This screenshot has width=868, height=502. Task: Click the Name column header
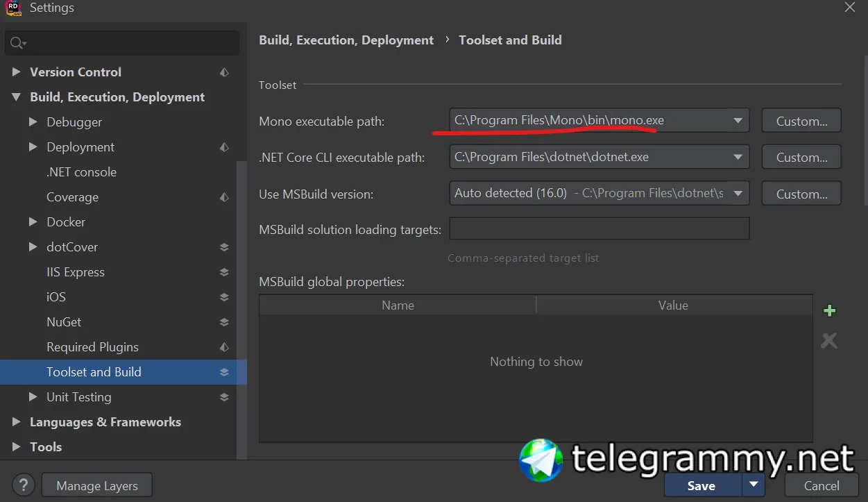pyautogui.click(x=398, y=305)
